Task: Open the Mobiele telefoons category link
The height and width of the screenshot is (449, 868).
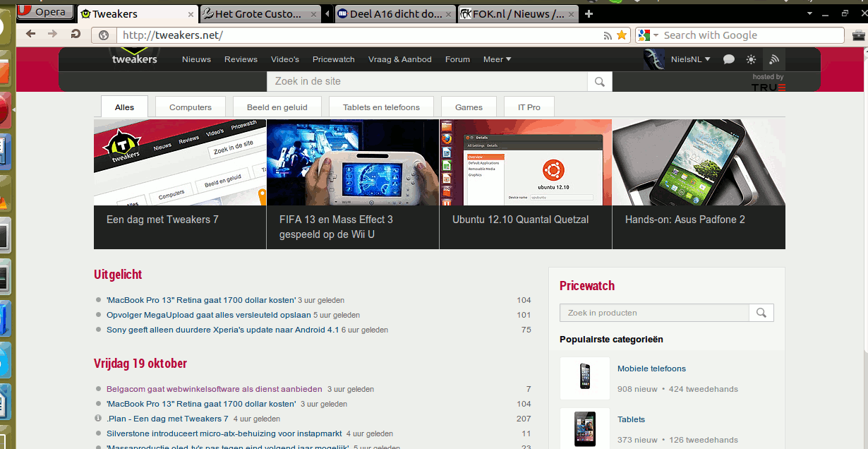Action: click(651, 369)
